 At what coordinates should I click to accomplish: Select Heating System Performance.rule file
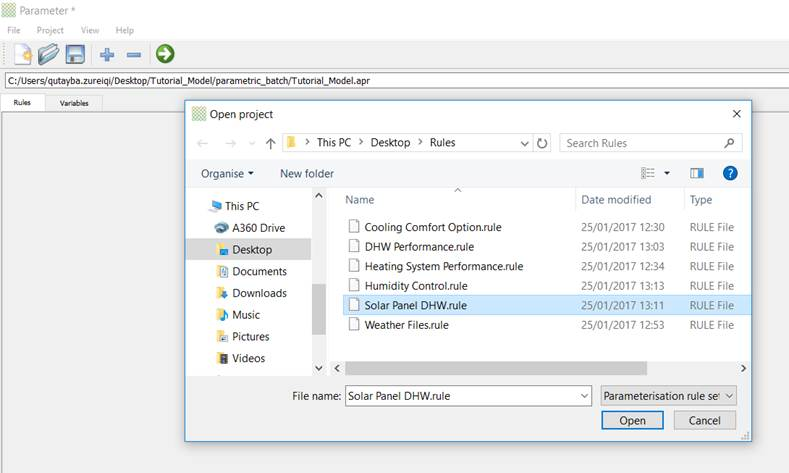[x=444, y=266]
